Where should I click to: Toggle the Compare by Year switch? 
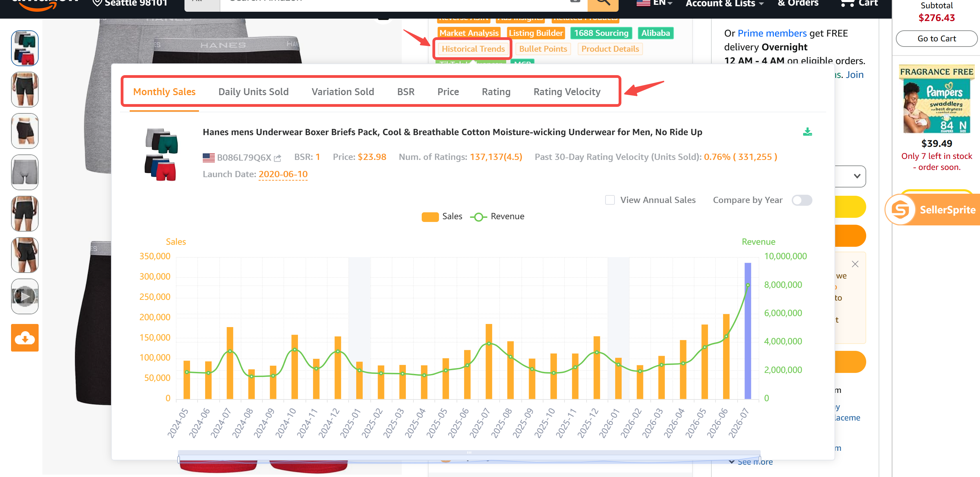click(x=802, y=200)
